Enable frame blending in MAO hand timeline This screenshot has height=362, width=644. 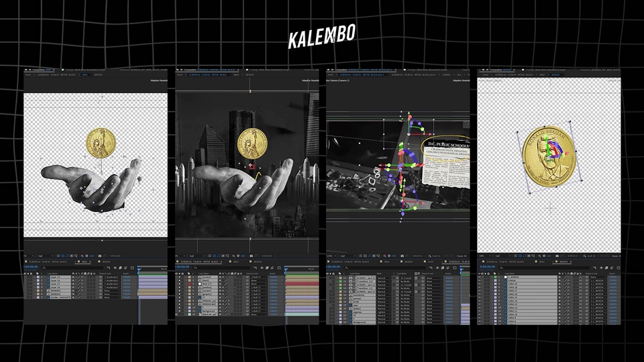[x=120, y=267]
